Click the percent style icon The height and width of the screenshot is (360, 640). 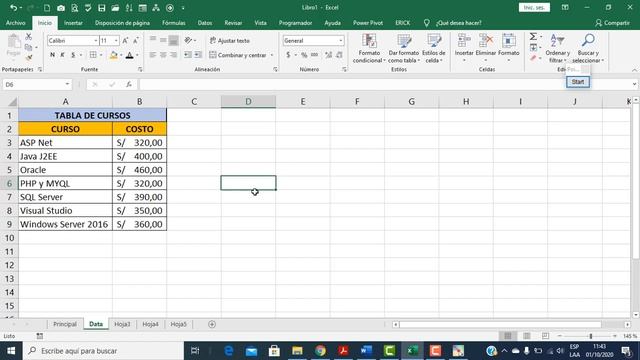click(x=304, y=55)
